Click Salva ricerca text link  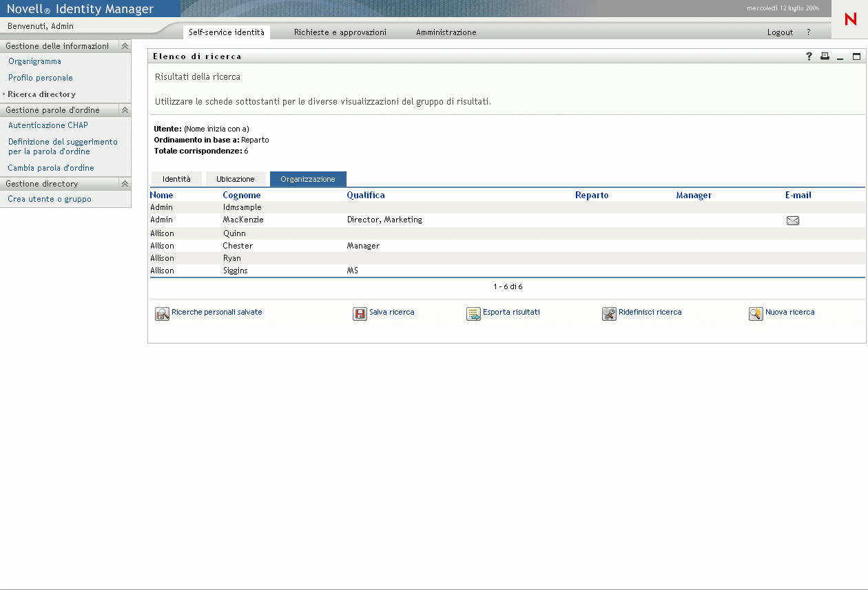(392, 312)
